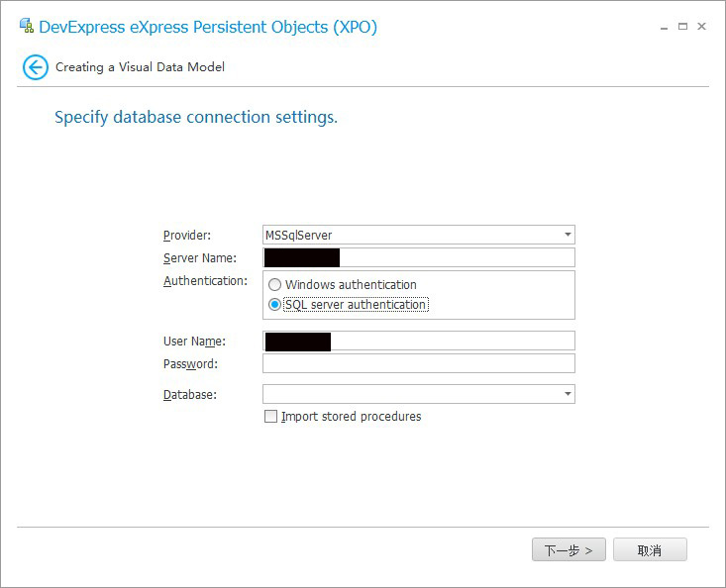Screen dimensions: 726x588
Task: Open the Database dropdown list
Action: (568, 394)
